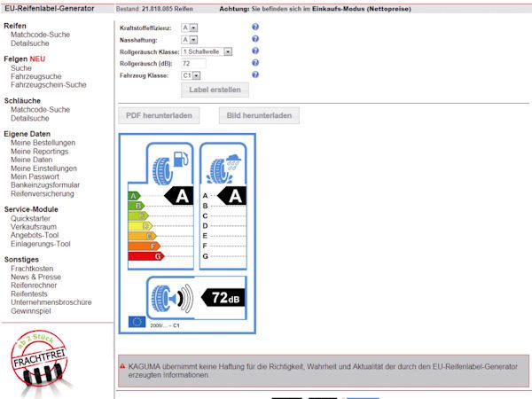Click the black A fuel rating arrow
The width and height of the screenshot is (532, 399).
179,196
